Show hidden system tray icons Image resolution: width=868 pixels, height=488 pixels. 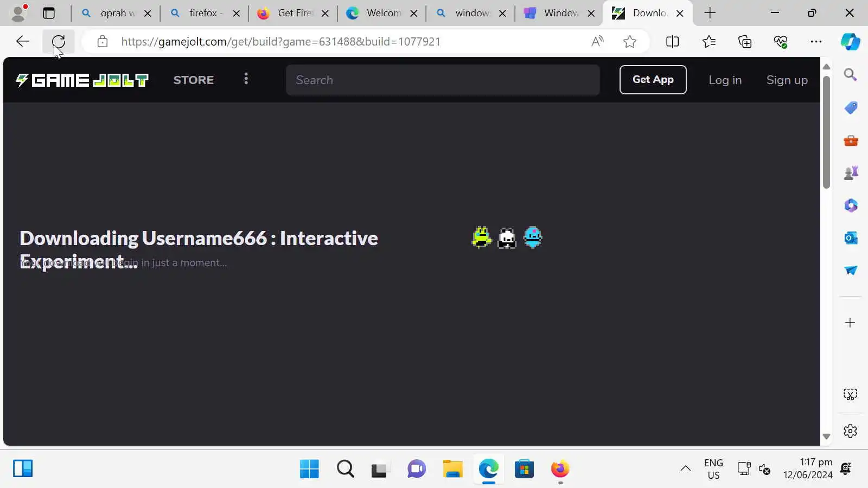[x=686, y=468]
